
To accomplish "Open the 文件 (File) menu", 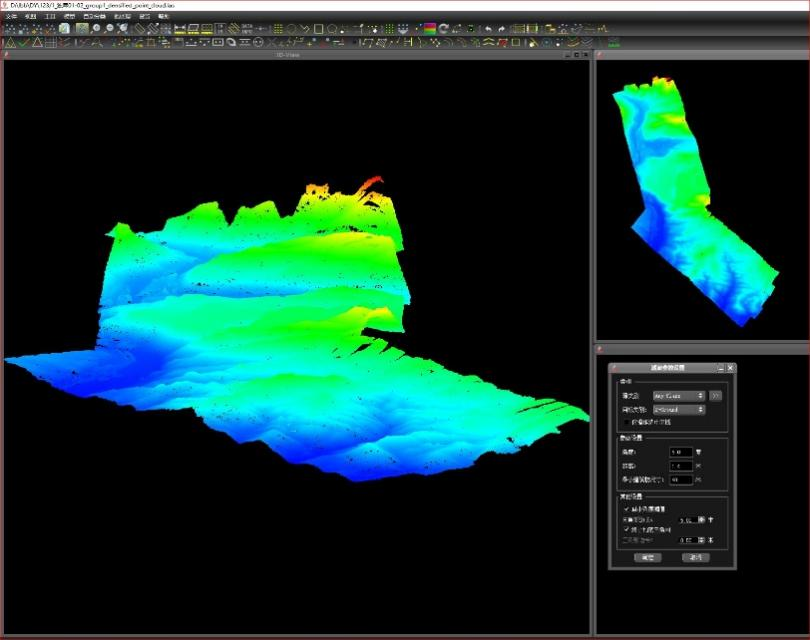I will pyautogui.click(x=13, y=17).
